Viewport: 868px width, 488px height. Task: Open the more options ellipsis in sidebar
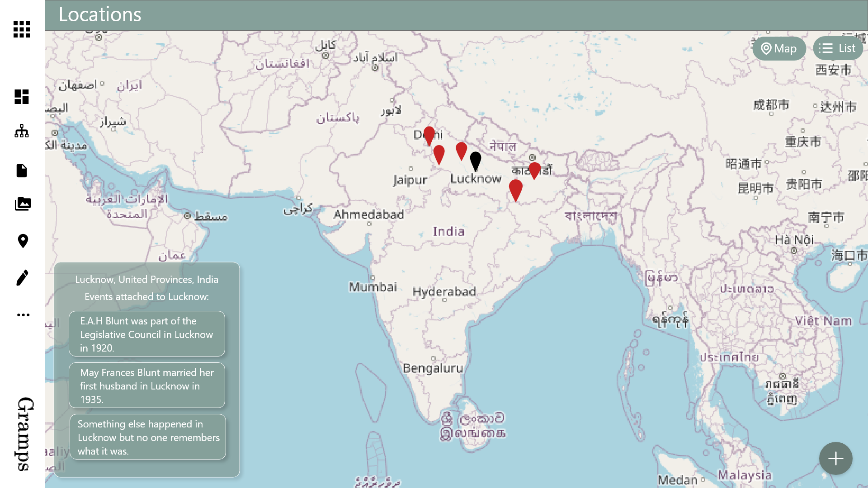tap(23, 315)
